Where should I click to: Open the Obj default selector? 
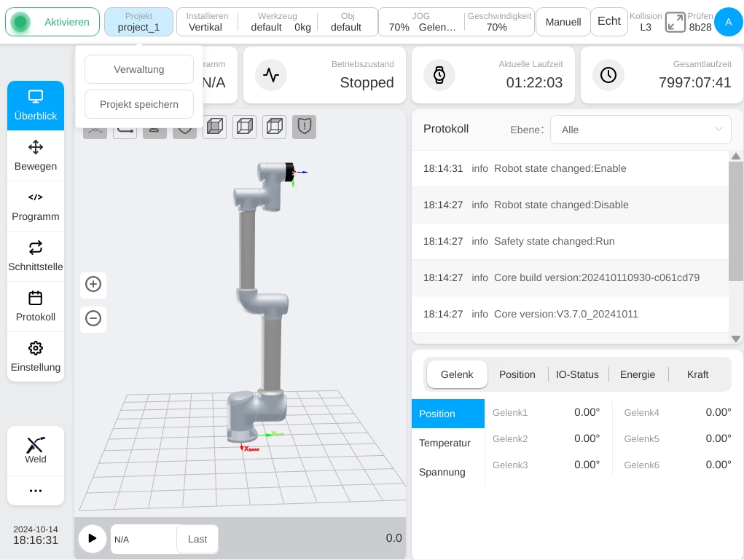point(347,22)
